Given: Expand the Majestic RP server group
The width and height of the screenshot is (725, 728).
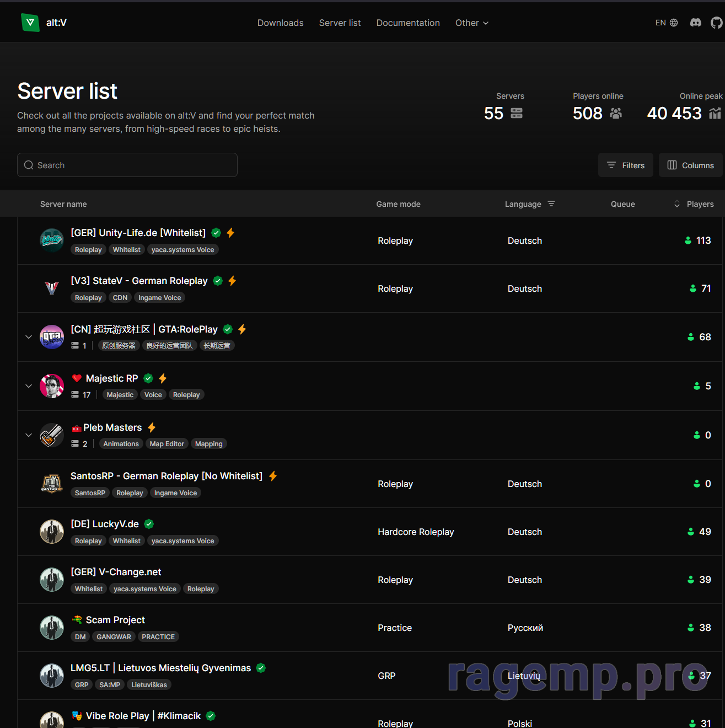Looking at the screenshot, I should [x=29, y=386].
